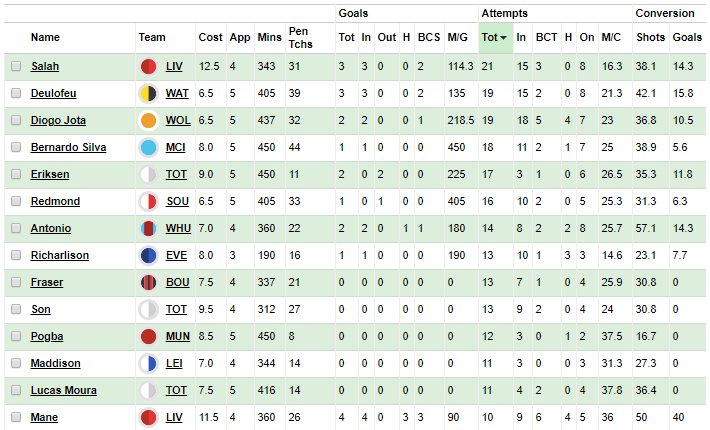Click the orange Wolves badge icon
Screen dimensions: 710x430
[149, 120]
